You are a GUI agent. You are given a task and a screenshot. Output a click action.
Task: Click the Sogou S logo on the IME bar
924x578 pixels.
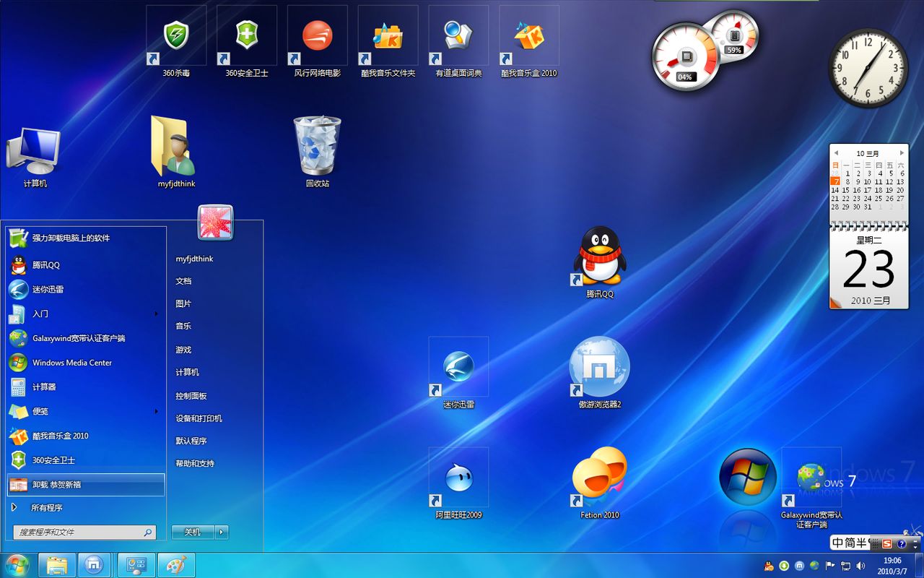[x=887, y=543]
